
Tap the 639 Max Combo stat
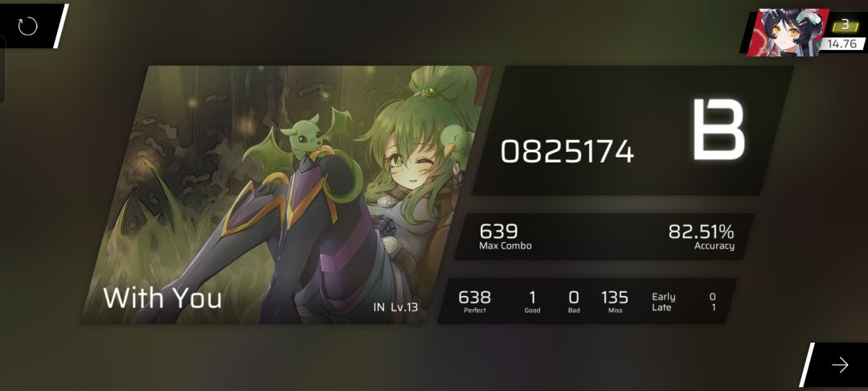pos(505,237)
